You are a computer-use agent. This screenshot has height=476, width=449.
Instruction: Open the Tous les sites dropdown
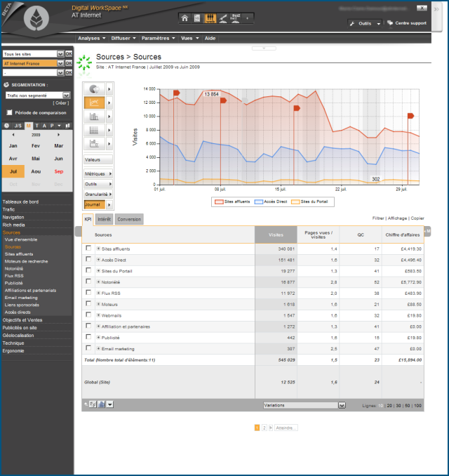click(60, 54)
